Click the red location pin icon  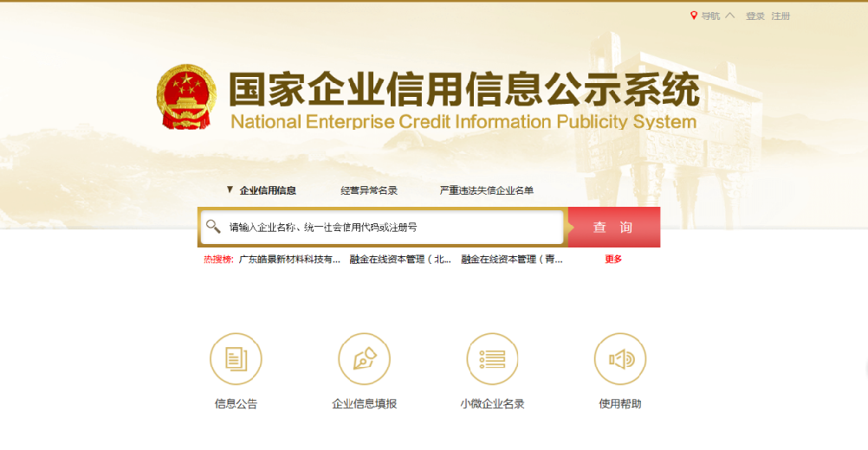coord(694,16)
